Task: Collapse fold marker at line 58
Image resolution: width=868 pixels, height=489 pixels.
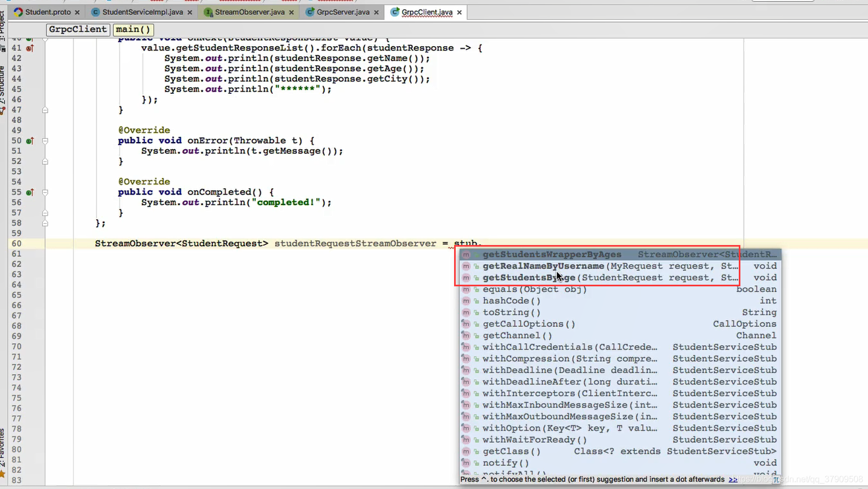Action: click(x=45, y=223)
